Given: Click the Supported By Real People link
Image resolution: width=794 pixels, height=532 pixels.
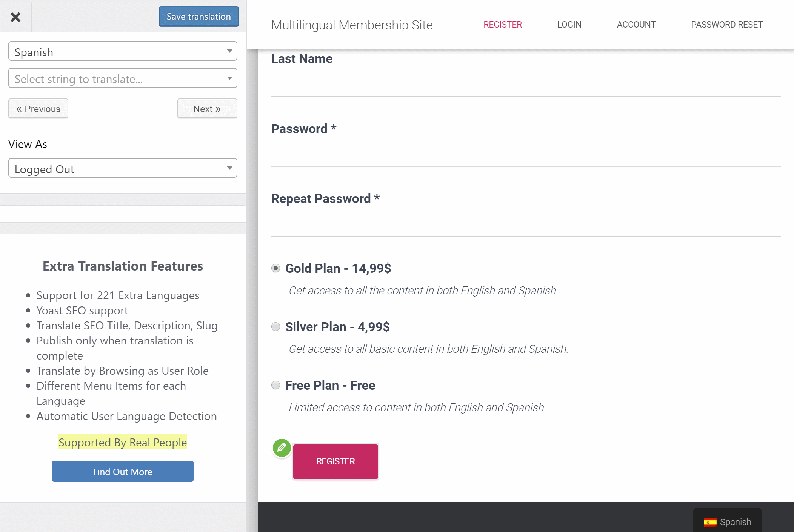Looking at the screenshot, I should (x=122, y=442).
